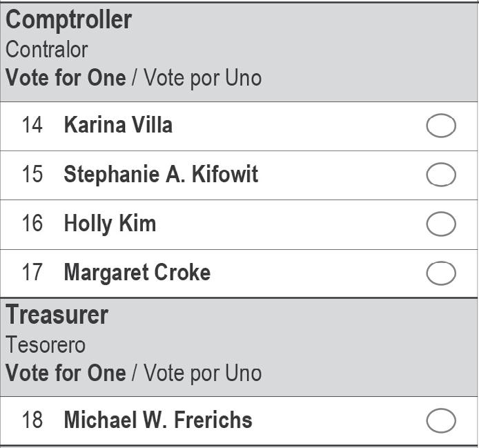479x448 pixels.
Task: Choose the oval for Margaret Croke
Action: (x=441, y=273)
